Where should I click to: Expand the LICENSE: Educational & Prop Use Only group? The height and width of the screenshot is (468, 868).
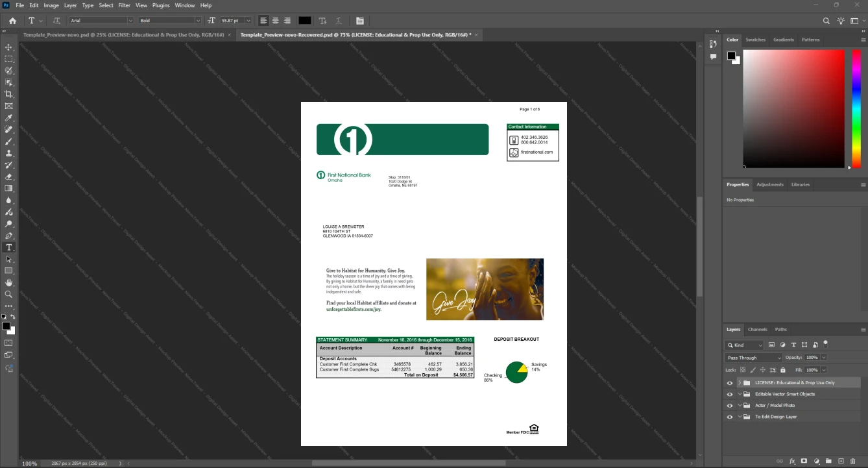[740, 383]
